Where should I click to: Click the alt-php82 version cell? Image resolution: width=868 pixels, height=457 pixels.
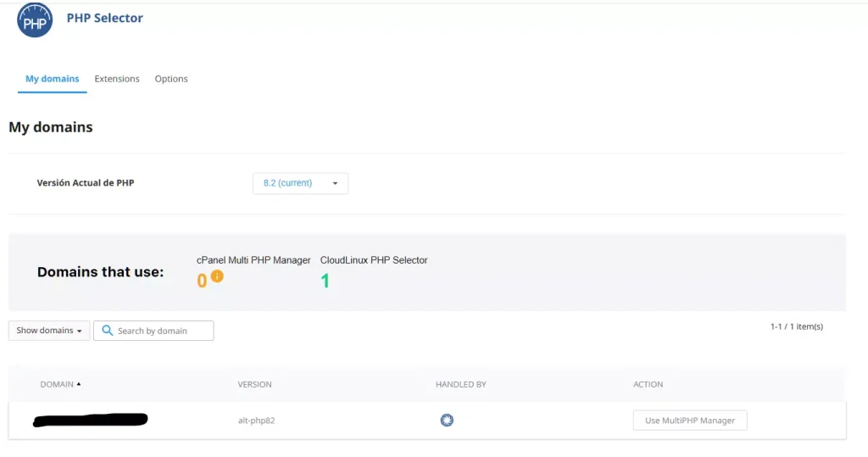pos(256,421)
